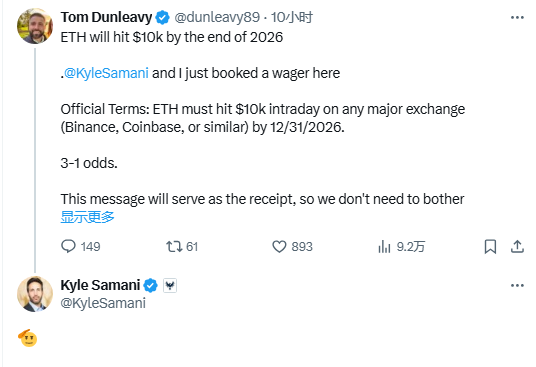Open the @KyleSamani mention link
The image size is (536, 367).
pos(106,73)
